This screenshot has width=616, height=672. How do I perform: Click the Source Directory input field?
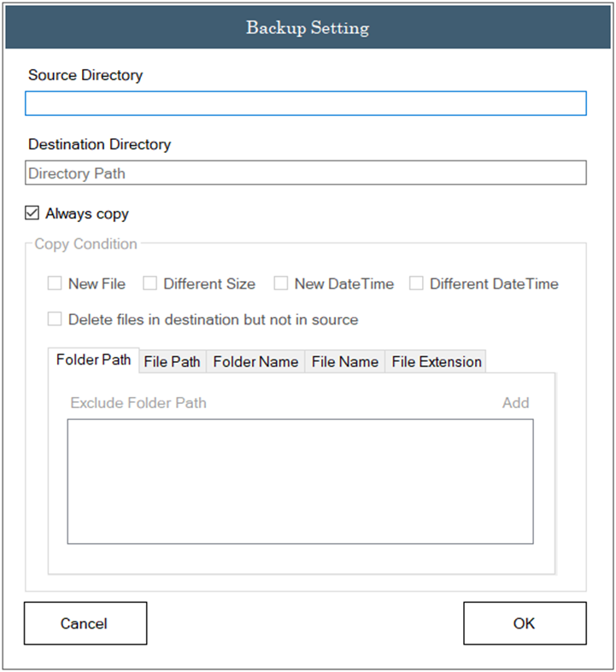click(306, 103)
